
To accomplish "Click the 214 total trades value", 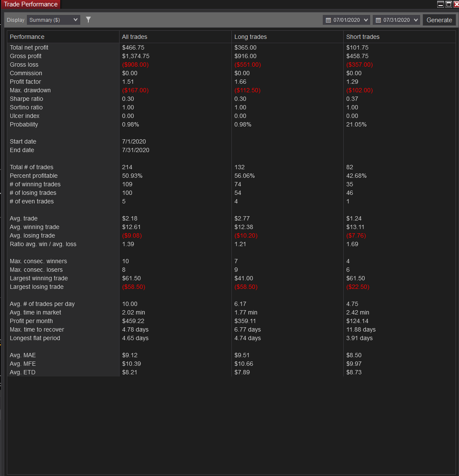I will tap(127, 167).
